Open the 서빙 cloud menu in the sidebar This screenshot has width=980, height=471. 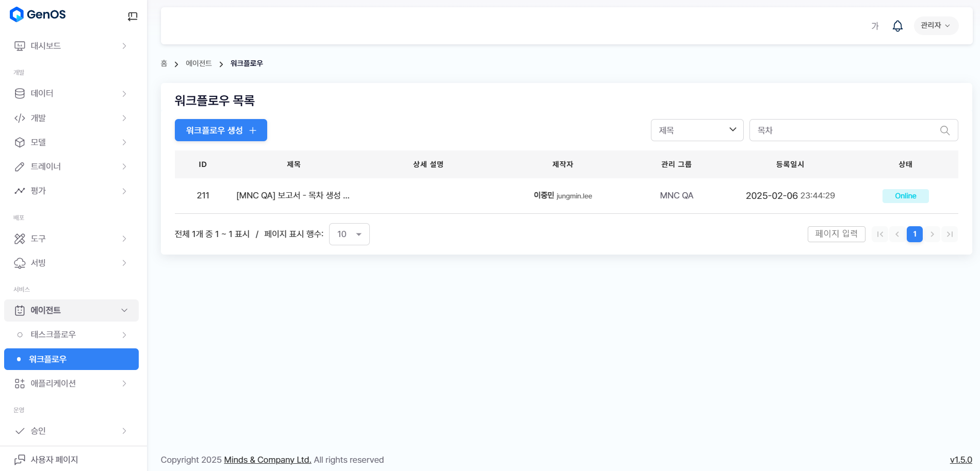[x=71, y=263]
